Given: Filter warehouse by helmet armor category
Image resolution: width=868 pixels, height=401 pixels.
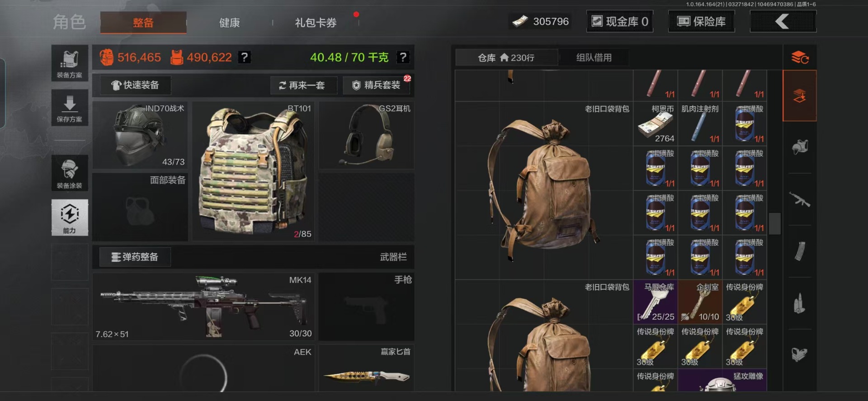Looking at the screenshot, I should 800,147.
